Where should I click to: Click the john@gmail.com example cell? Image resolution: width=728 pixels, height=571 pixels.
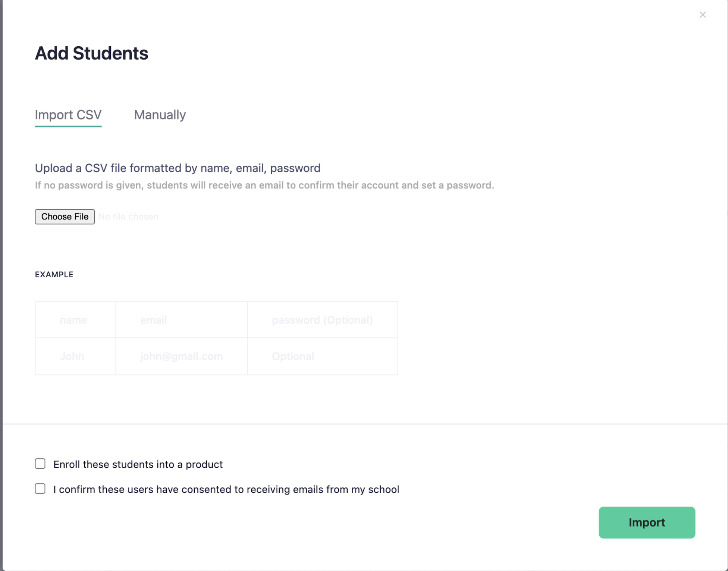tap(181, 356)
